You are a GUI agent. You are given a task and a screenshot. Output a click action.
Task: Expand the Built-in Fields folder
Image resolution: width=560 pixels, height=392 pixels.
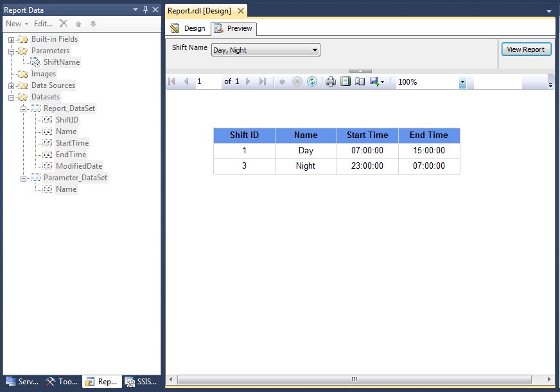11,40
